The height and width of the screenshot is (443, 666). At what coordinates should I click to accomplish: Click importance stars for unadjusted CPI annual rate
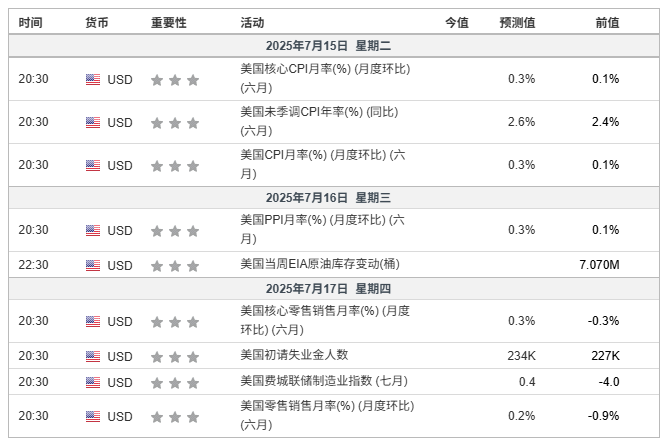(175, 122)
